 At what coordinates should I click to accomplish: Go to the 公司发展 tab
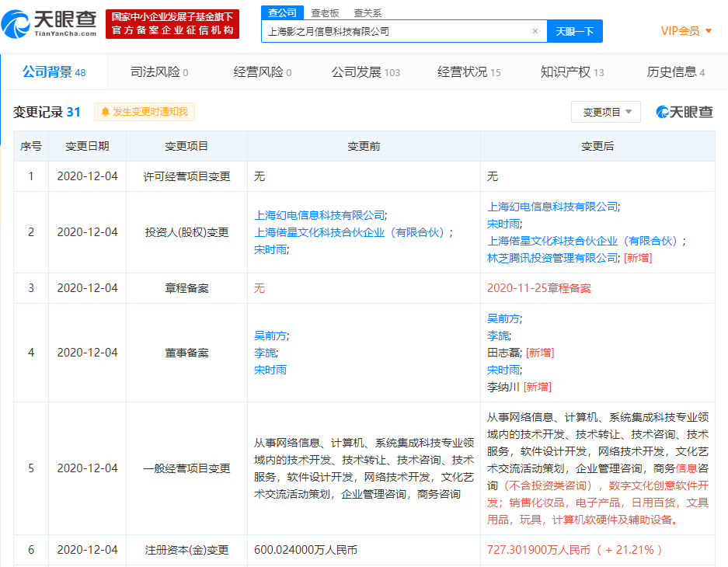click(365, 72)
